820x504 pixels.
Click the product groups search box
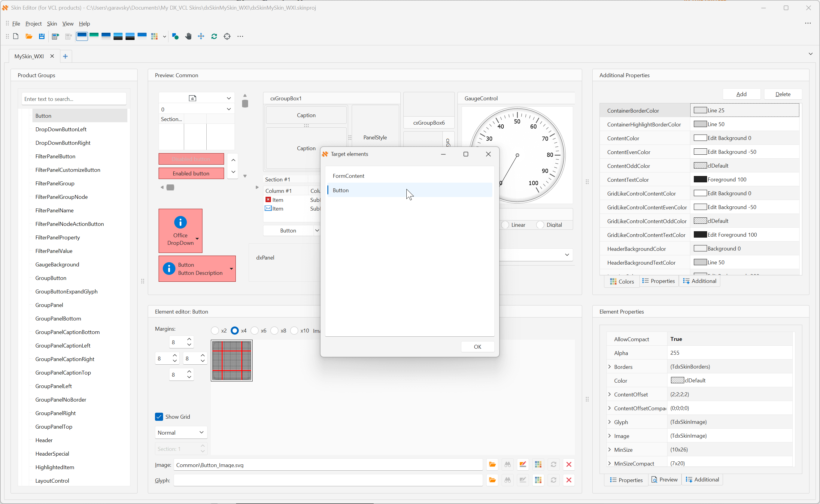[74, 99]
